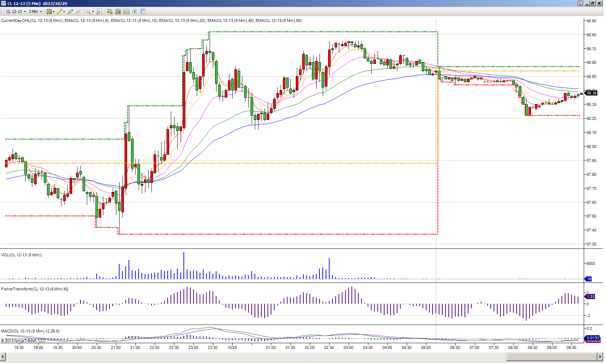Click the scrollbar left arrow
This screenshot has height=364, width=606.
point(3,356)
